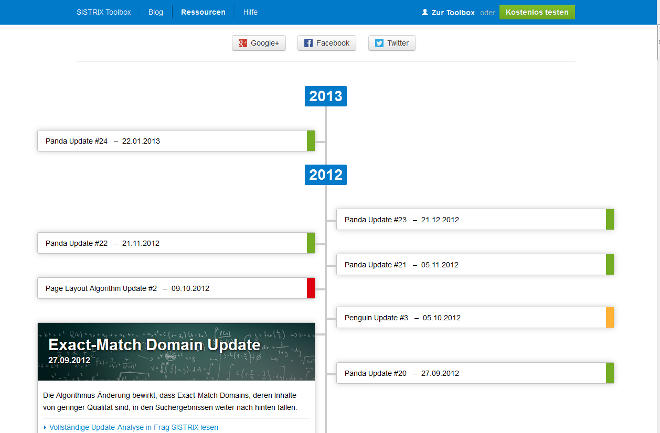
Task: Open the Panda Update #20 entry
Action: tap(470, 373)
